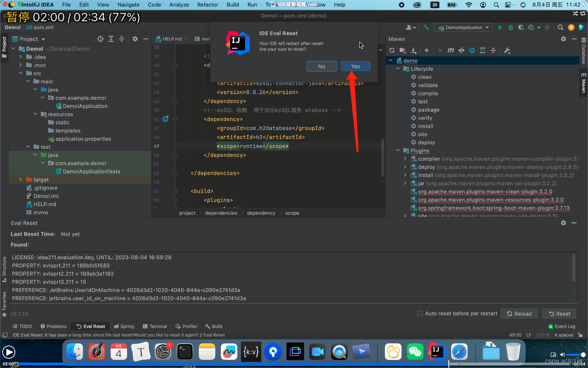588x368 pixels.
Task: Open Execute Maven Goal (m icon)
Action: coord(451,50)
